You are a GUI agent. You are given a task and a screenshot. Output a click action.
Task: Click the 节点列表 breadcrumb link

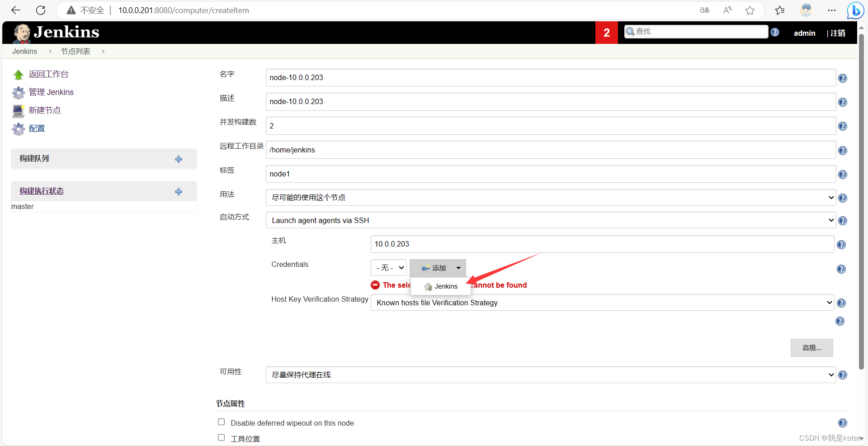click(x=75, y=51)
